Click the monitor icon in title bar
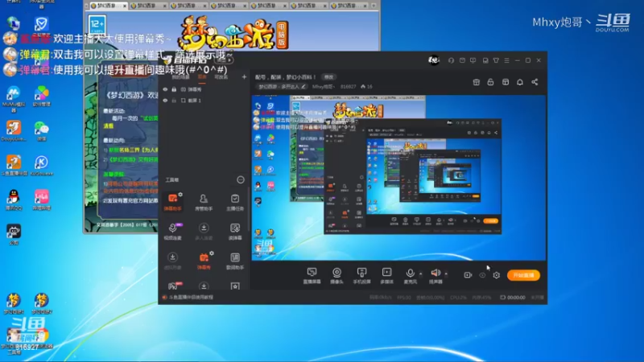The width and height of the screenshot is (644, 362). tap(473, 60)
